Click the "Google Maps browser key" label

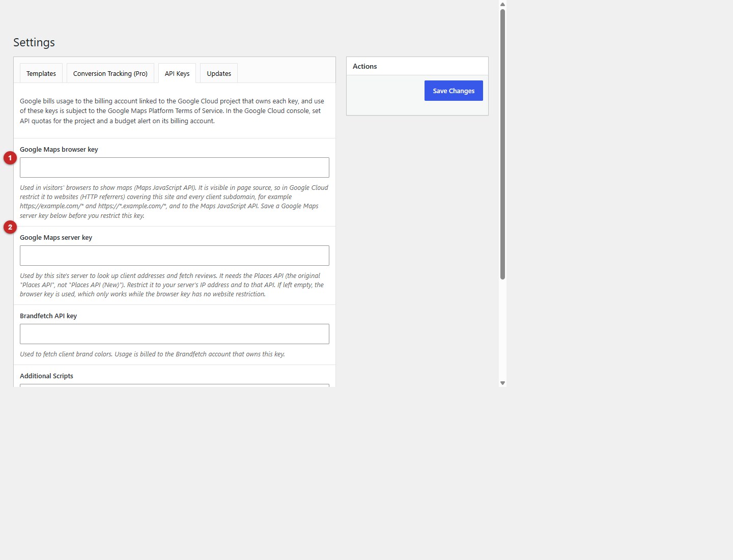(x=59, y=149)
